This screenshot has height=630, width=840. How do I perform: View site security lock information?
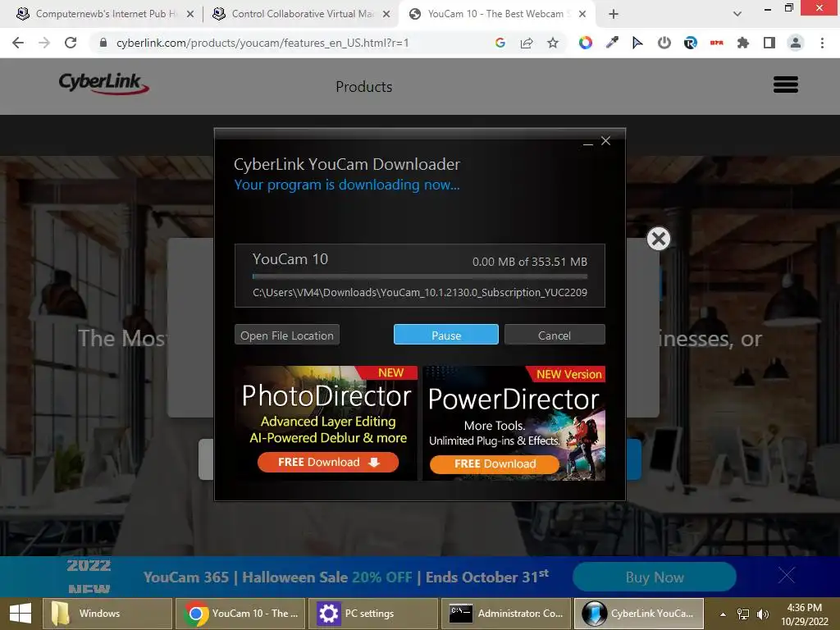coord(103,43)
